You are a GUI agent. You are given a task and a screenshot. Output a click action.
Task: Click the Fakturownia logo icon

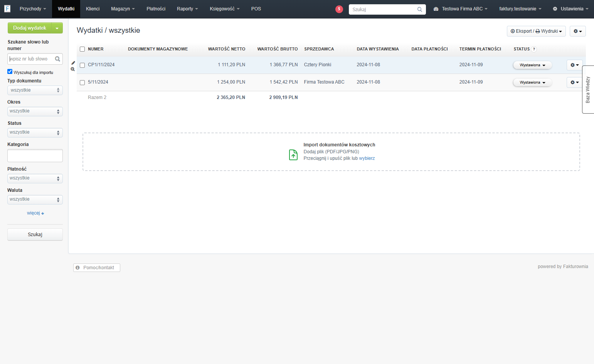(7, 8)
